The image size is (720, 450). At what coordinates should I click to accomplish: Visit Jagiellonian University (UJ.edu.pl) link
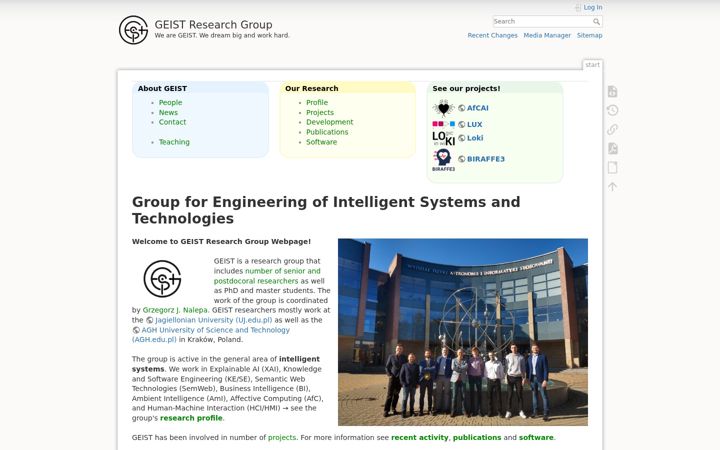coord(214,320)
